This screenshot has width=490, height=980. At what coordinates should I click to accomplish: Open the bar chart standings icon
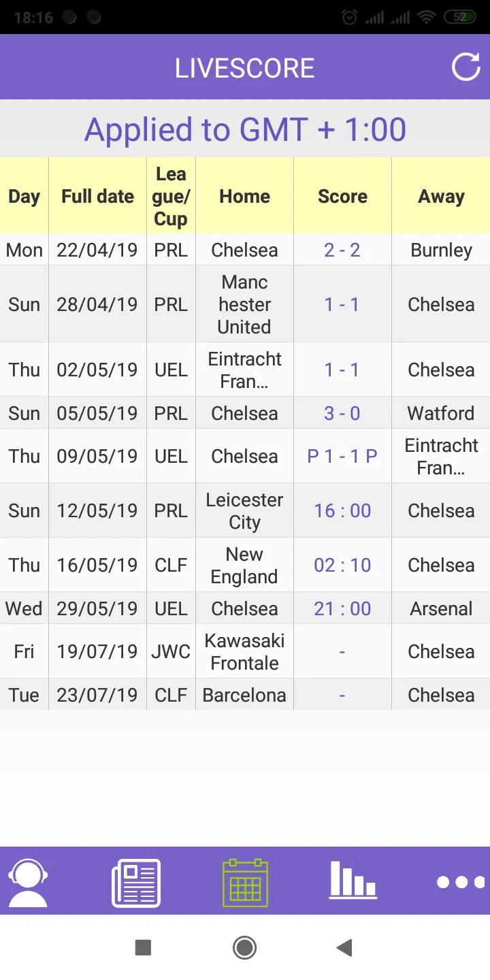point(353,880)
